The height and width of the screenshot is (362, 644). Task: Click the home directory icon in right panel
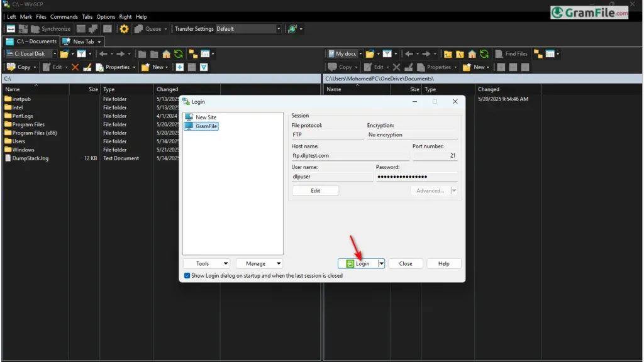pos(472,54)
